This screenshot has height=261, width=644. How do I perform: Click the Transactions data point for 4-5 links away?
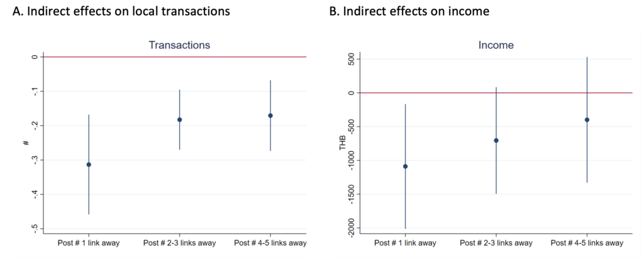270,116
